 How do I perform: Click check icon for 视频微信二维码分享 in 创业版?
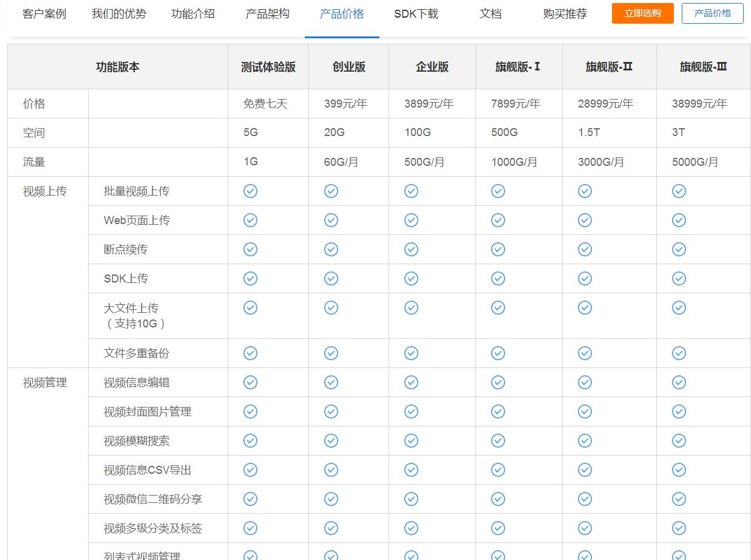pyautogui.click(x=331, y=499)
